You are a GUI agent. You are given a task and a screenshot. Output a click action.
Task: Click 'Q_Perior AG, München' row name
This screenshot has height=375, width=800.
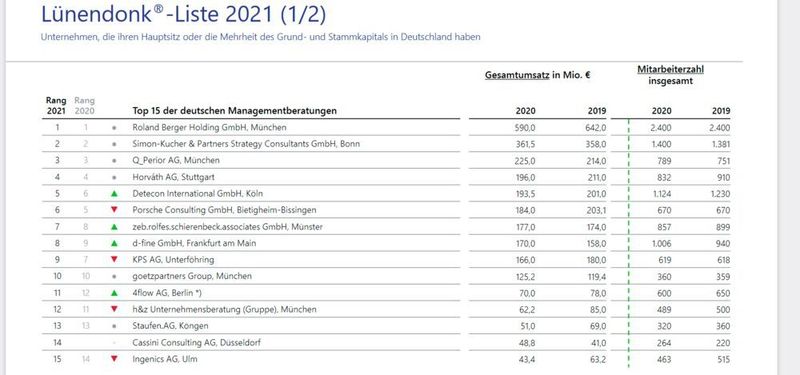coord(176,160)
